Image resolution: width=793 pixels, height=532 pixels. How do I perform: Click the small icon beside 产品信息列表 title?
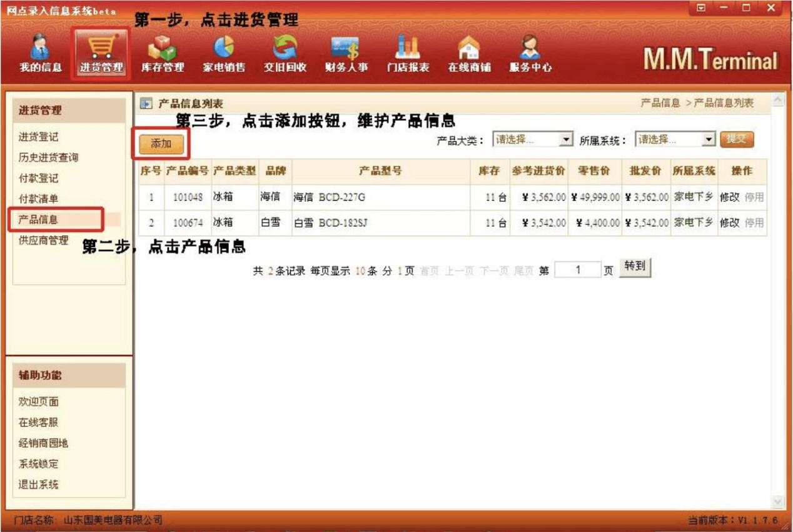pyautogui.click(x=146, y=103)
